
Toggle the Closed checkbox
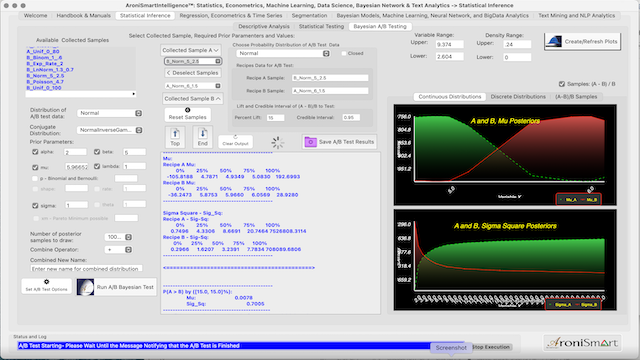pyautogui.click(x=344, y=53)
